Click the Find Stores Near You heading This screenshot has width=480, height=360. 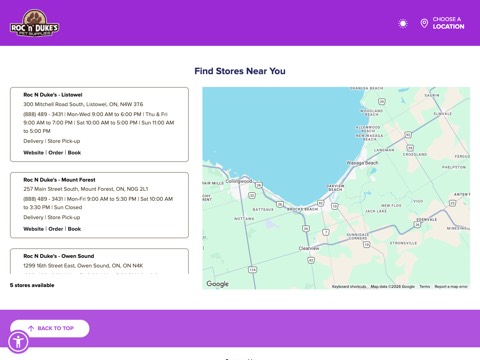240,71
